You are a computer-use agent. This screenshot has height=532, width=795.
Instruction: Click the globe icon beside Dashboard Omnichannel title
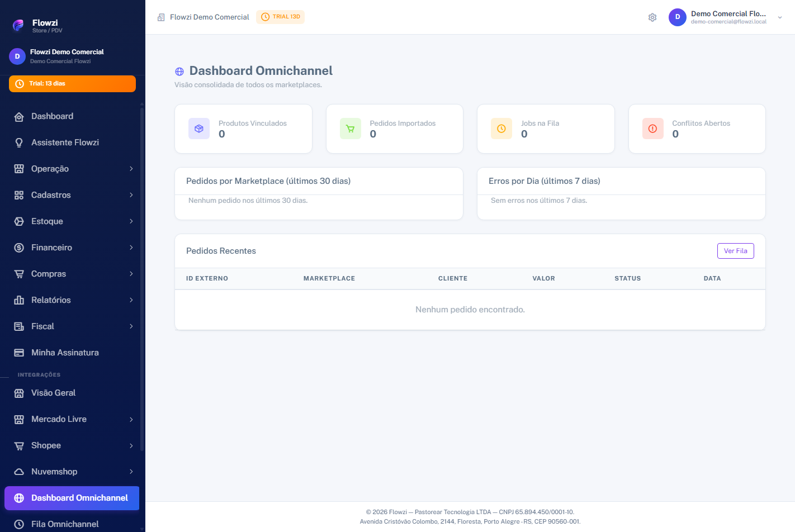click(x=179, y=72)
